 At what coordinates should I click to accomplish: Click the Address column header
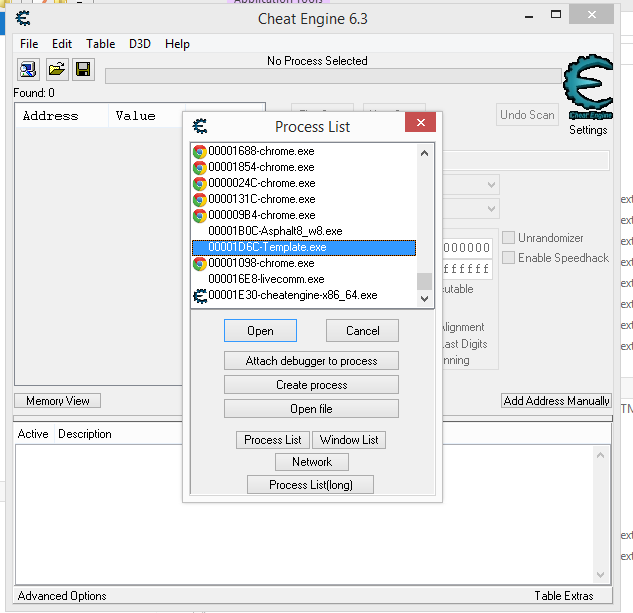(62, 116)
